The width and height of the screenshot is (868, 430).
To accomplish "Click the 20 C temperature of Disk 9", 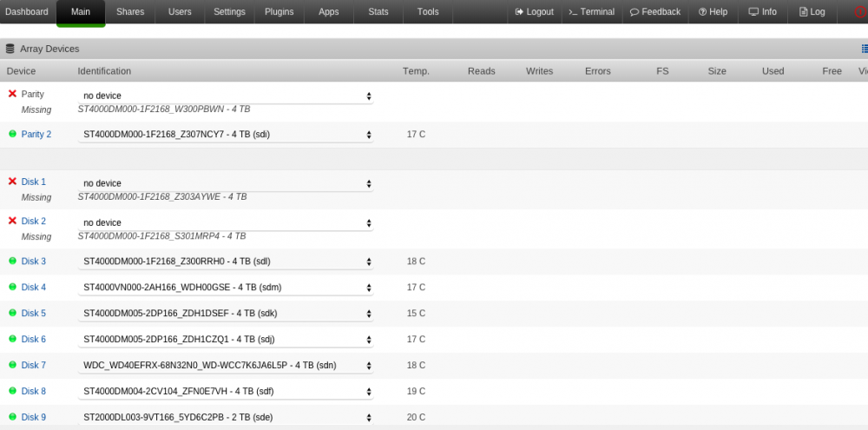I will tap(416, 417).
